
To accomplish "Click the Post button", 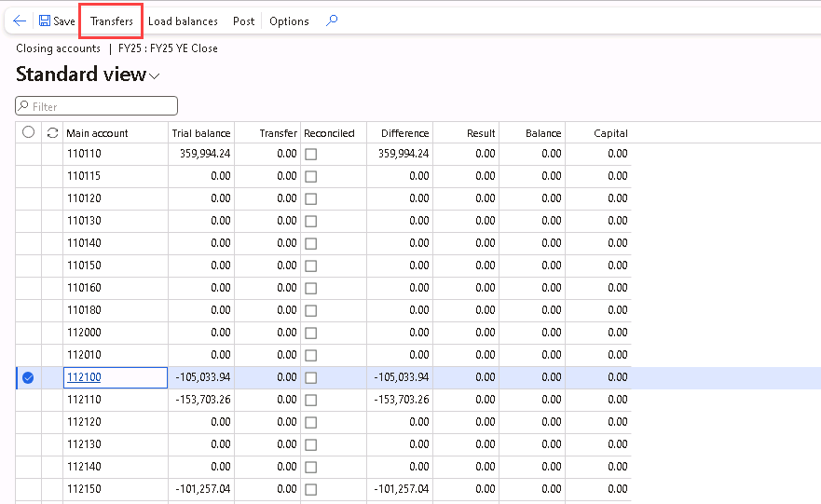I will pos(243,21).
